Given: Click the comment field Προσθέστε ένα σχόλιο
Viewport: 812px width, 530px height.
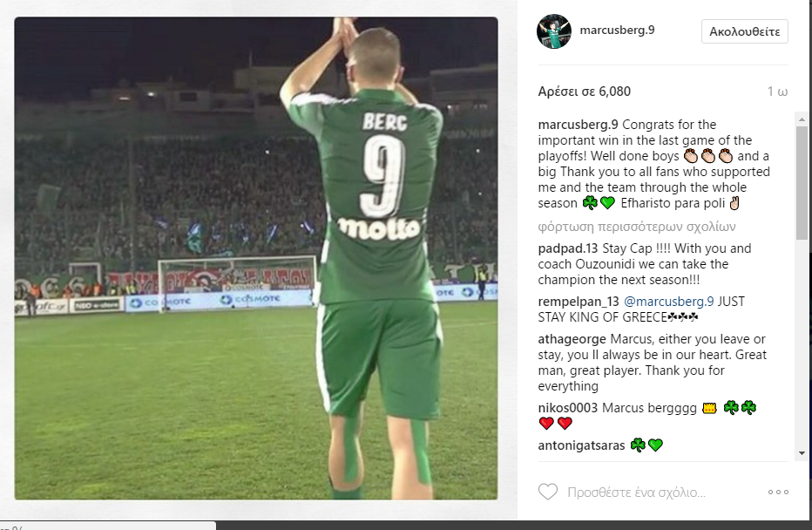Looking at the screenshot, I should pos(637,493).
